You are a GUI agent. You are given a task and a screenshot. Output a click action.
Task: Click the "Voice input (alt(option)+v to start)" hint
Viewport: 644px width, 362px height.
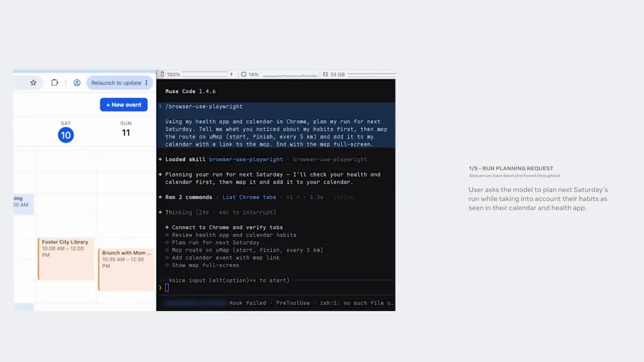tap(229, 281)
